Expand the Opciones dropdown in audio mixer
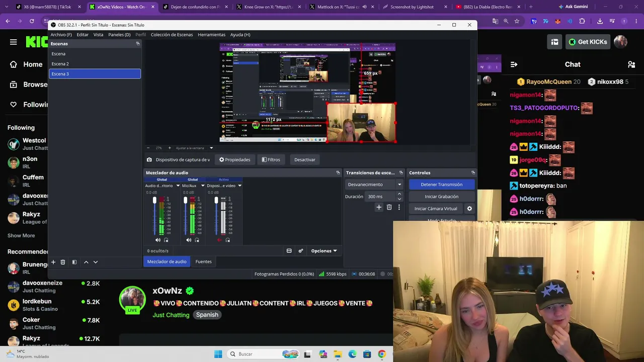This screenshot has height=362, width=644. coord(324,251)
